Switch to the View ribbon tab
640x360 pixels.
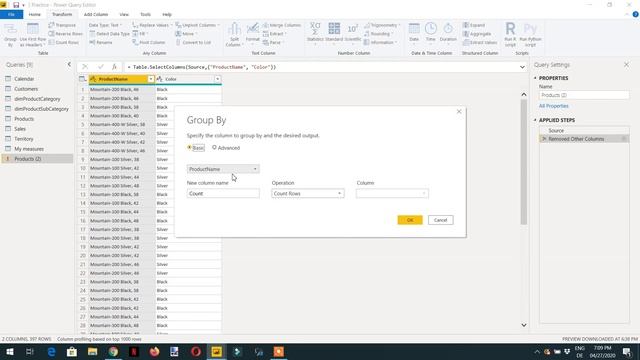pyautogui.click(x=124, y=14)
